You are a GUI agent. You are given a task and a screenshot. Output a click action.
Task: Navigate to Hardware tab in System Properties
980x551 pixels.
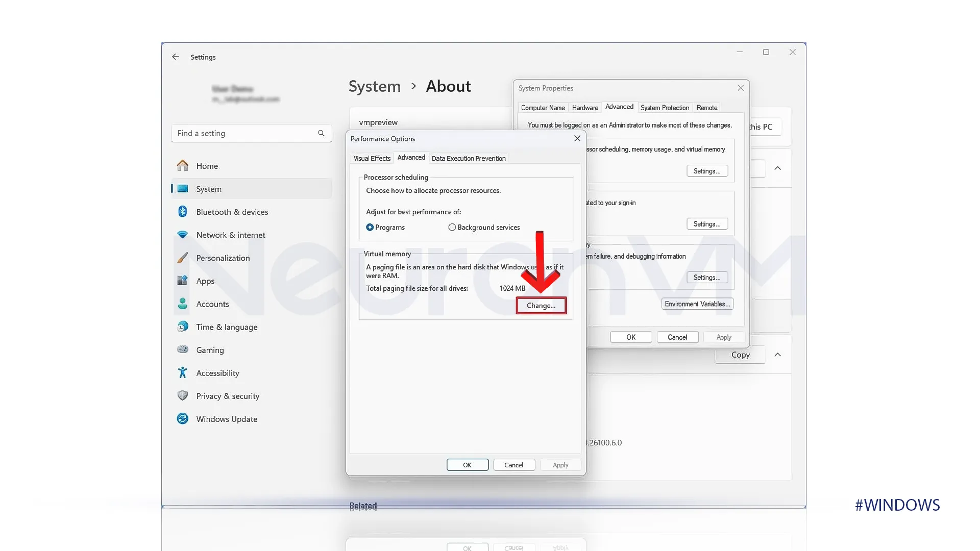click(x=585, y=107)
